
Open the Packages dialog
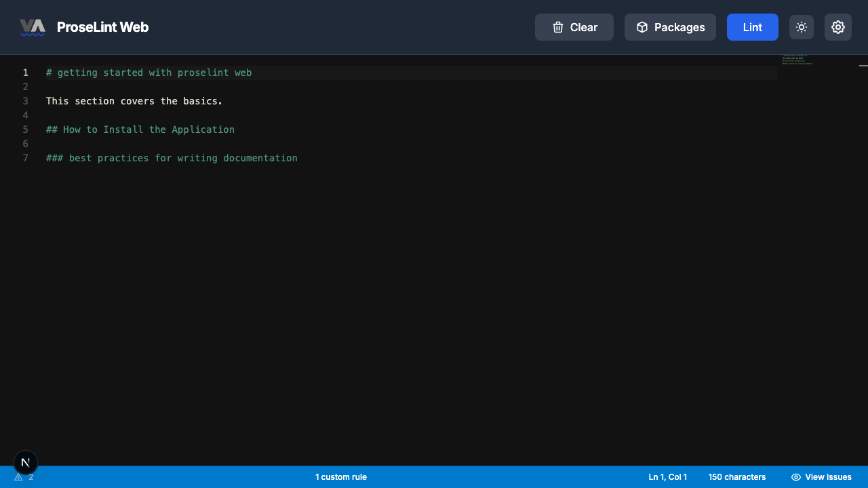tap(670, 27)
